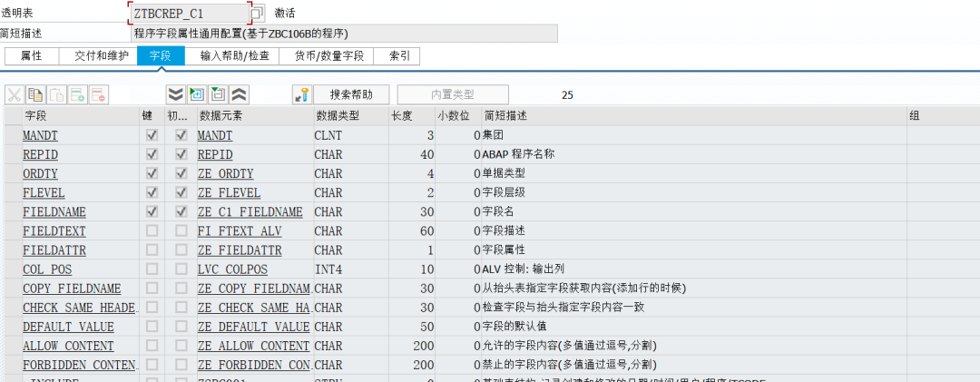This screenshot has height=382, width=980.
Task: Toggle Initial values checkbox for ORDTY
Action: pyautogui.click(x=181, y=173)
